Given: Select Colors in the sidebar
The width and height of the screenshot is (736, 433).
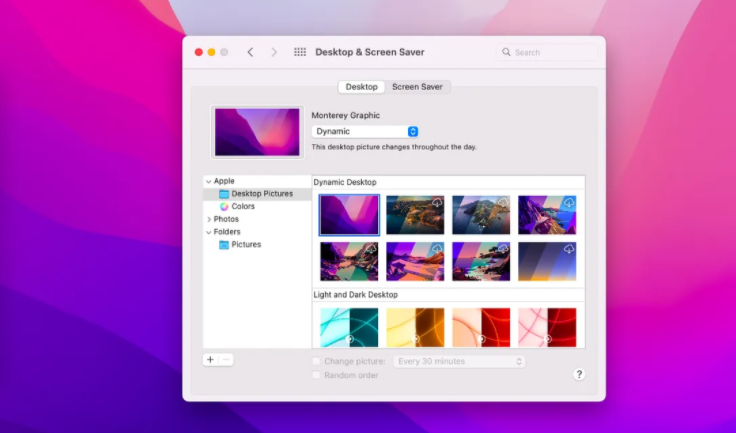Looking at the screenshot, I should tap(257, 207).
